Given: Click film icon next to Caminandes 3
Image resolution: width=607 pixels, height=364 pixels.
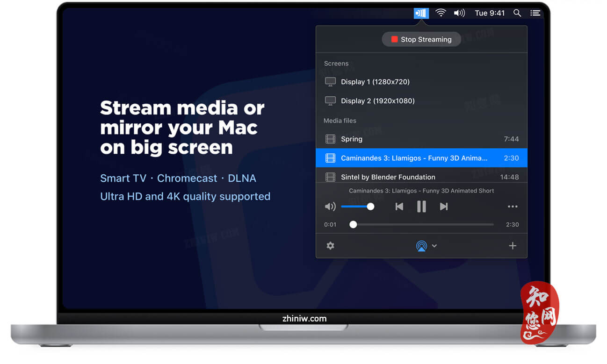Looking at the screenshot, I should 331,158.
